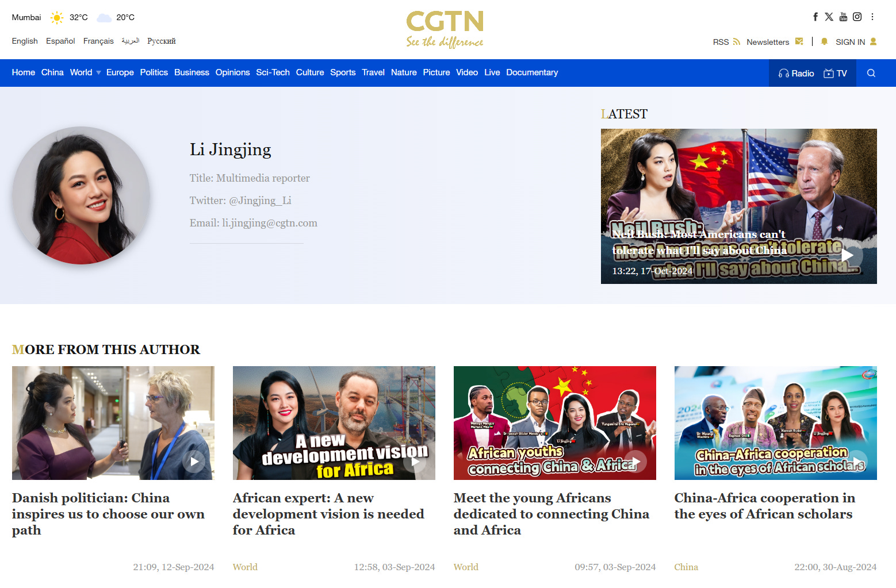The height and width of the screenshot is (588, 896).
Task: Switch language to Français
Action: click(98, 41)
